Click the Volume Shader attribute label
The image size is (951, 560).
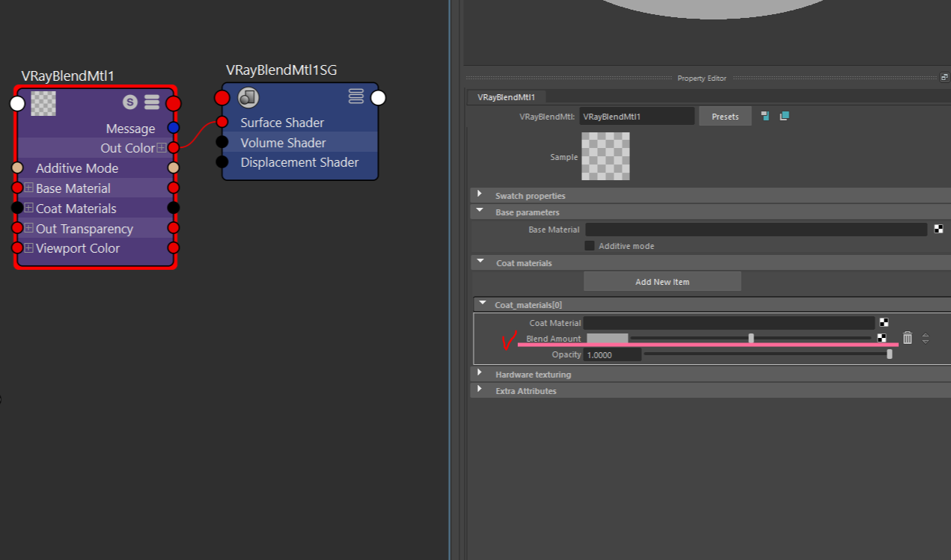283,142
